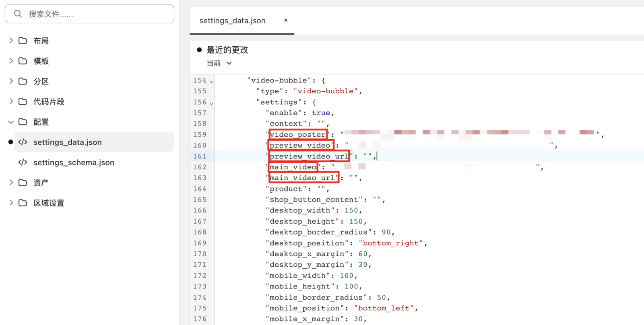Click the search magnifier icon

click(x=18, y=14)
